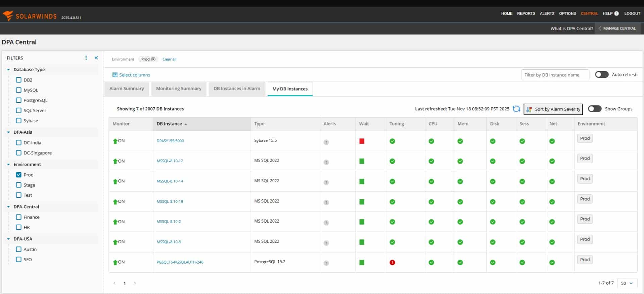Open the MSSQL-8.10-19 instance link
The image size is (644, 294).
pyautogui.click(x=170, y=201)
